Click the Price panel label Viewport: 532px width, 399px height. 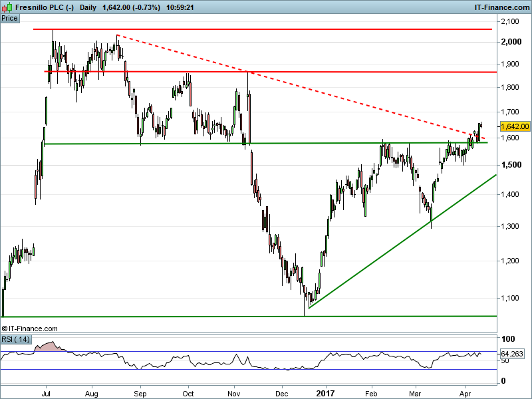tap(9, 19)
